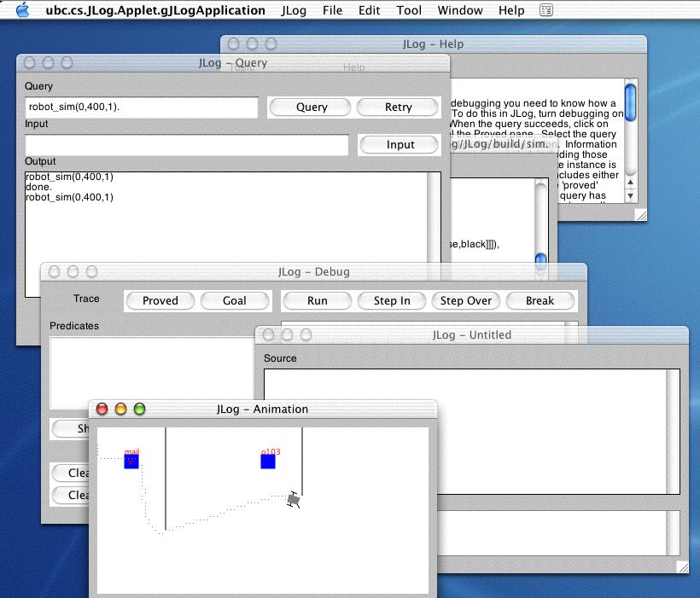Click the Query text field
700x598 pixels.
click(142, 107)
